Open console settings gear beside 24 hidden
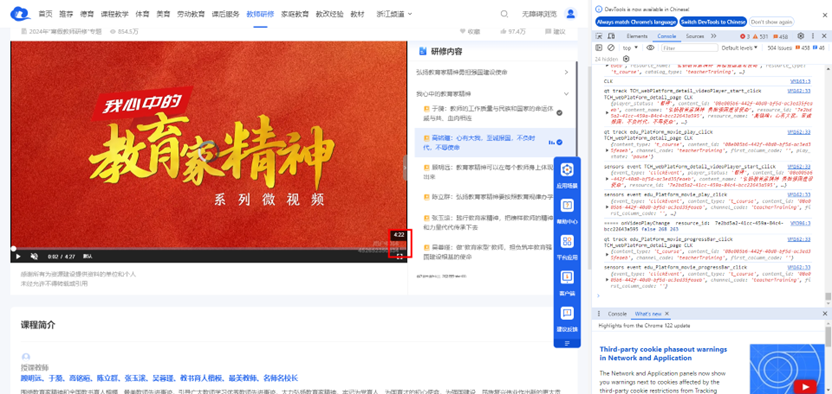832x394 pixels. (626, 59)
